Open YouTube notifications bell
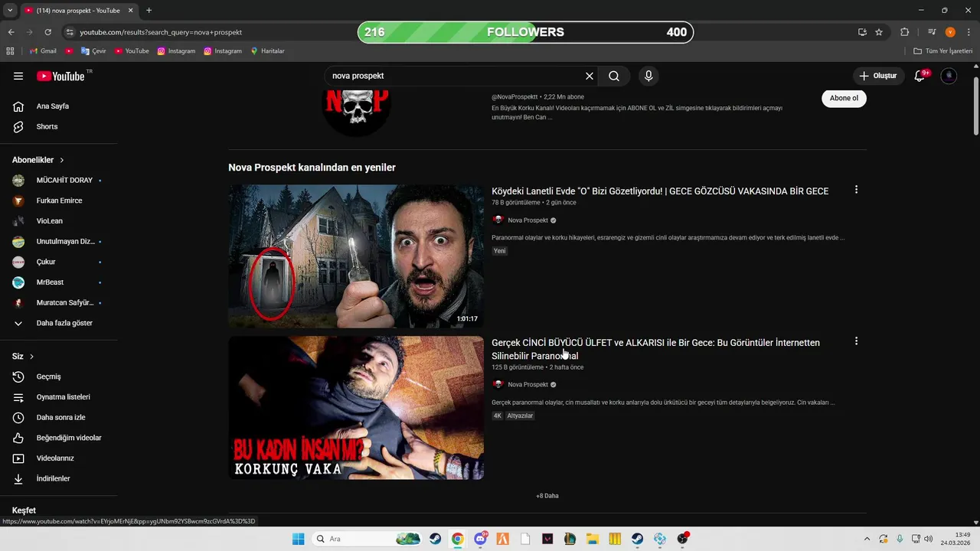The height and width of the screenshot is (551, 980). coord(920,76)
